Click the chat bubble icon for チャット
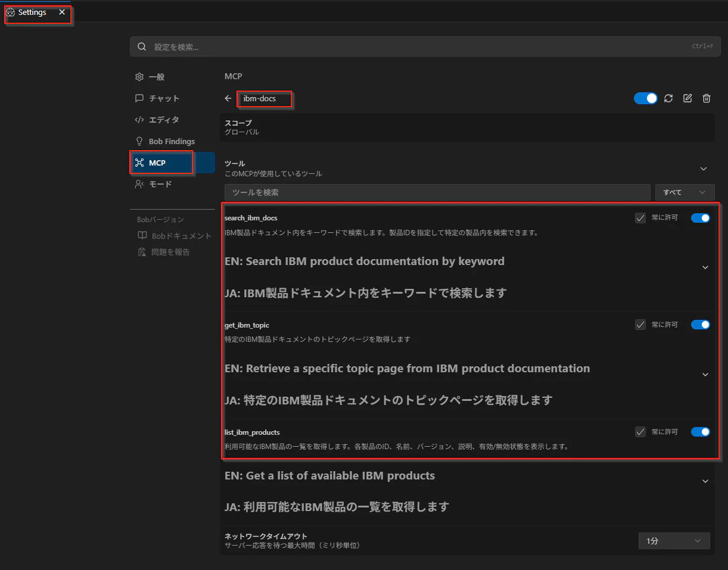 coord(139,98)
